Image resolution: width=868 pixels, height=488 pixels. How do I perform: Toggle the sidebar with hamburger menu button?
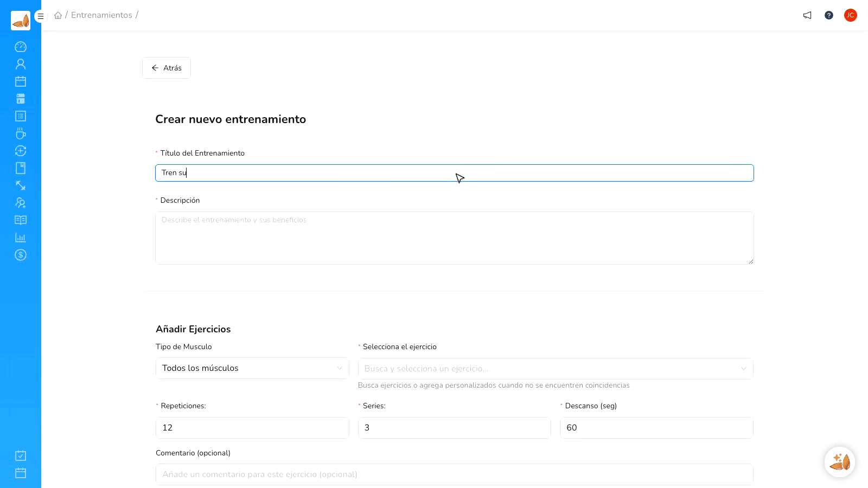pyautogui.click(x=40, y=16)
